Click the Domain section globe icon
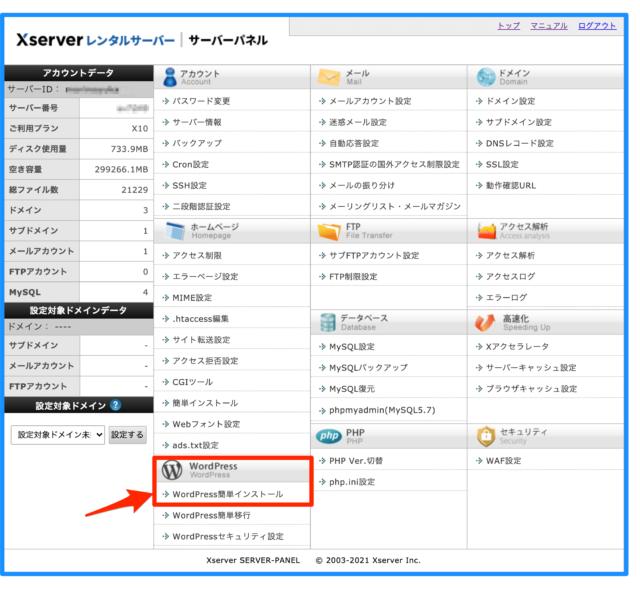This screenshot has height=589, width=640. click(486, 78)
